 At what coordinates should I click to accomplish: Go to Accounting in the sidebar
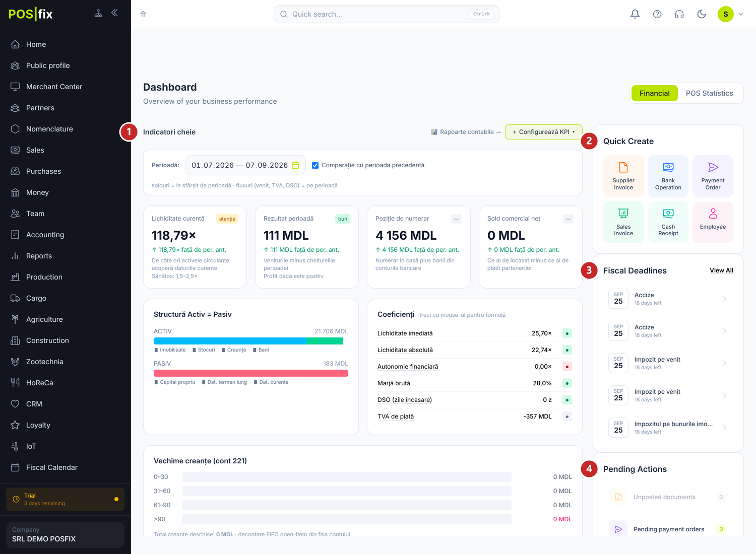(x=66, y=235)
